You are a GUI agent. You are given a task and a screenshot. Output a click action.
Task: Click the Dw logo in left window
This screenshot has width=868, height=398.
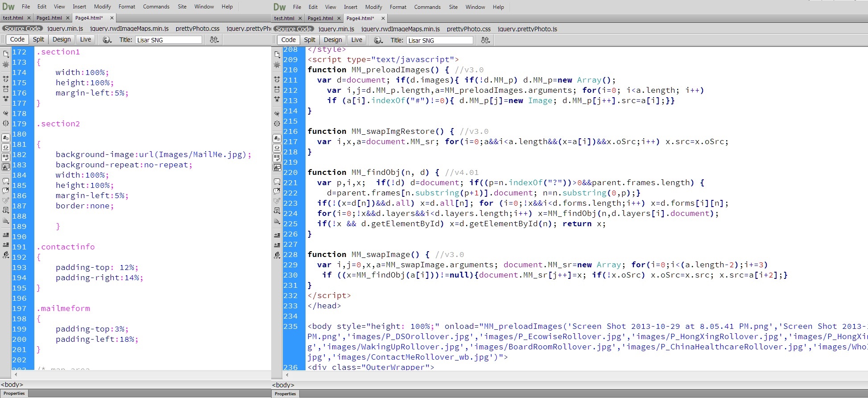pos(8,7)
